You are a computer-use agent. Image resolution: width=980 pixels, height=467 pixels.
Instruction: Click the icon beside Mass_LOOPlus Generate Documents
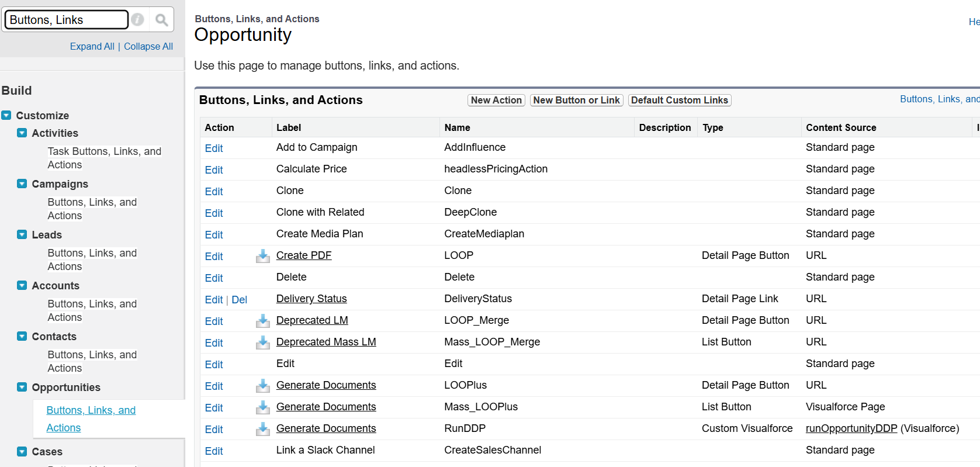point(263,407)
